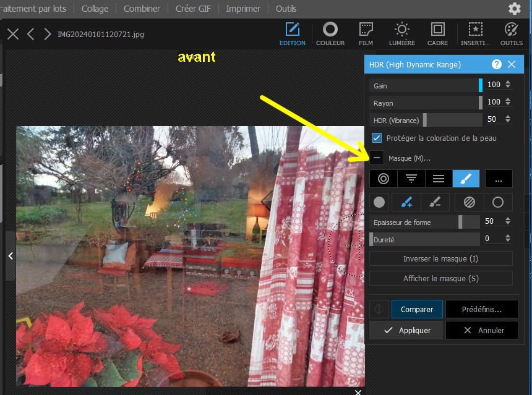This screenshot has height=395, width=532.
Task: Expand the left side panel arrow
Action: 11,256
